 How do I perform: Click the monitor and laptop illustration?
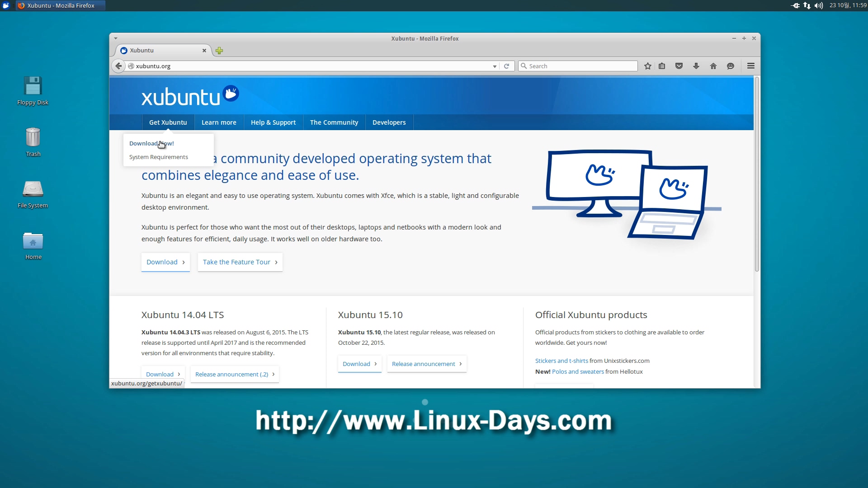(x=627, y=194)
